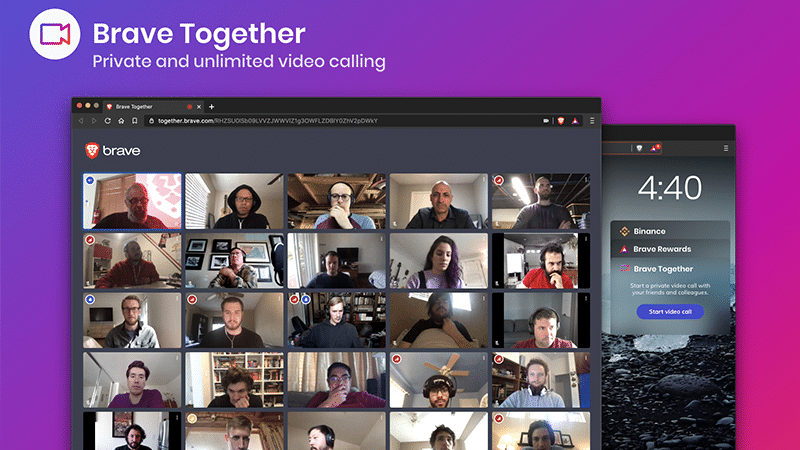Image resolution: width=800 pixels, height=450 pixels.
Task: Open a new tab with the plus button
Action: pos(211,107)
